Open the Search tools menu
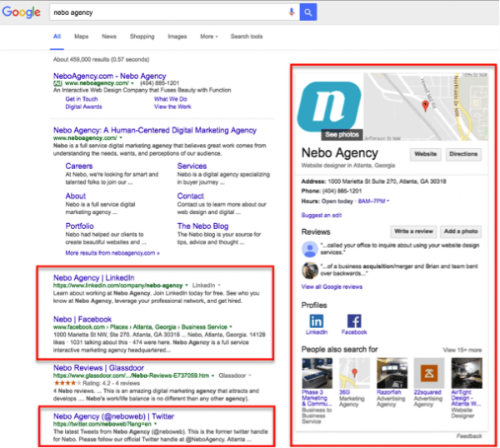The height and width of the screenshot is (448, 500). click(x=246, y=37)
